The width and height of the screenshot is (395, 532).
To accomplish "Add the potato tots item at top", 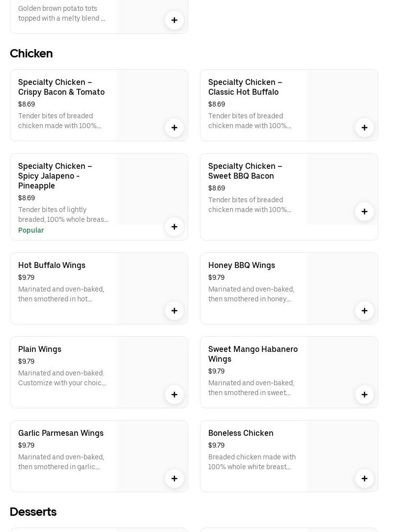I will click(174, 20).
